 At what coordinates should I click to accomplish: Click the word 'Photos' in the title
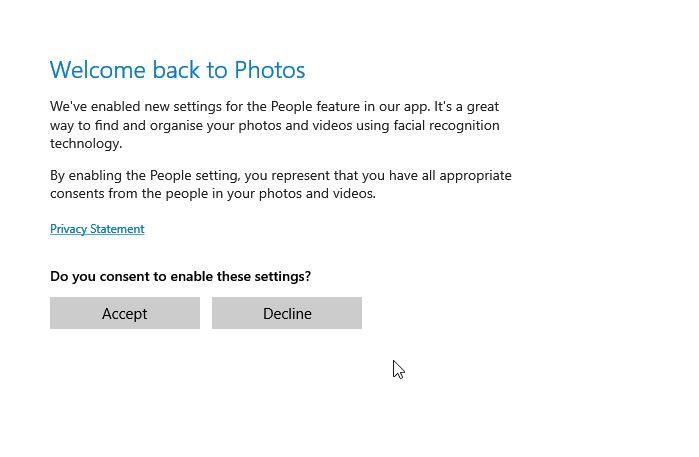pos(269,70)
